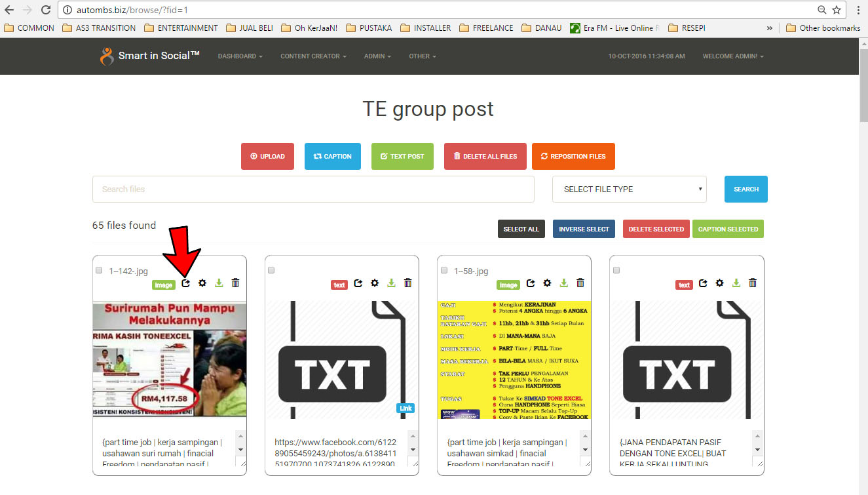The width and height of the screenshot is (868, 495).
Task: Open the JUAL BELI bookmark folder
Action: pyautogui.click(x=250, y=28)
